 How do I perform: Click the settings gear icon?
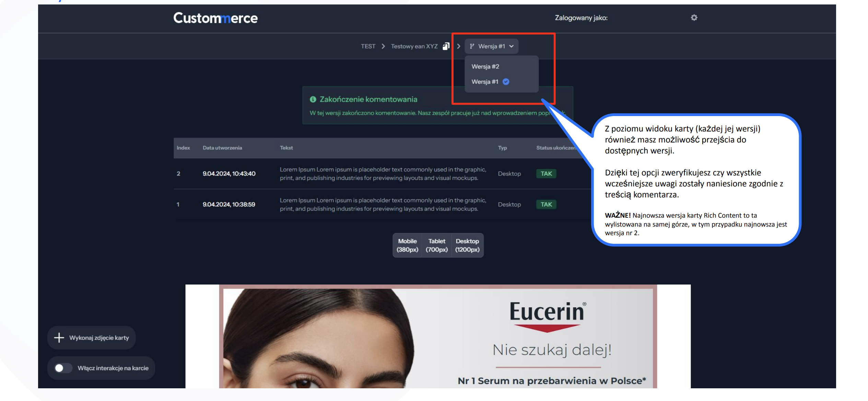pos(694,18)
